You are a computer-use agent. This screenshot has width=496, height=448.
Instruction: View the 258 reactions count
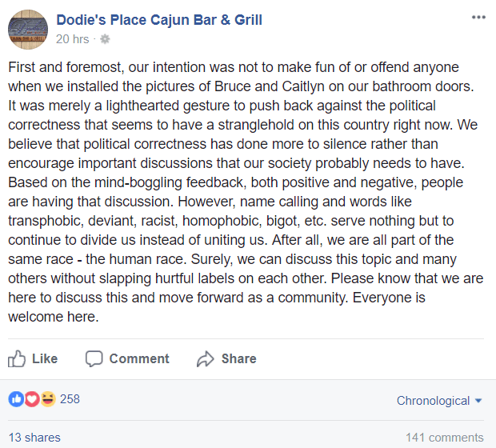pos(70,399)
